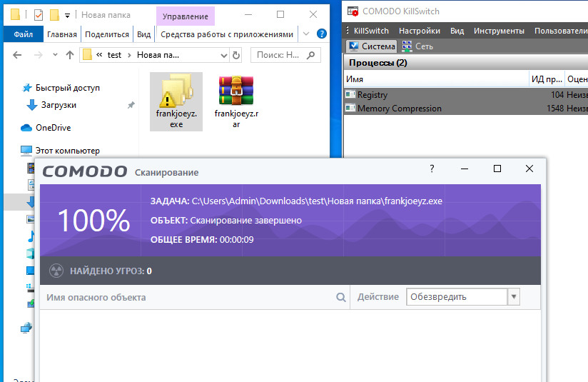The height and width of the screenshot is (382, 588).
Task: Expand the Explorer ribbon chevron
Action: pos(306,34)
